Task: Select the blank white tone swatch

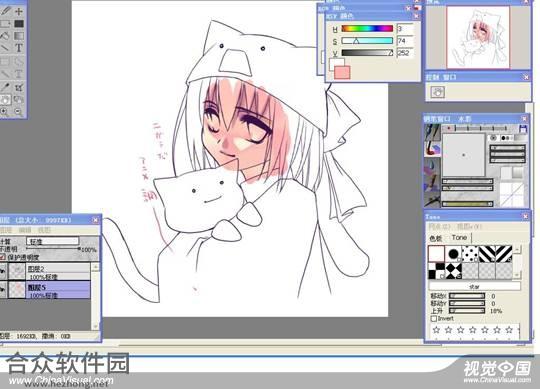Action: 436,254
